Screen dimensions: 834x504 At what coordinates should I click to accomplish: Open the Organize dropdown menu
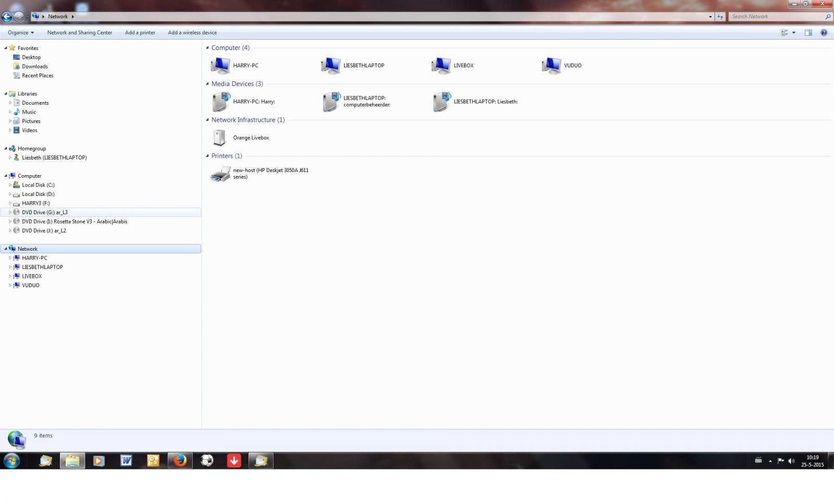[21, 32]
